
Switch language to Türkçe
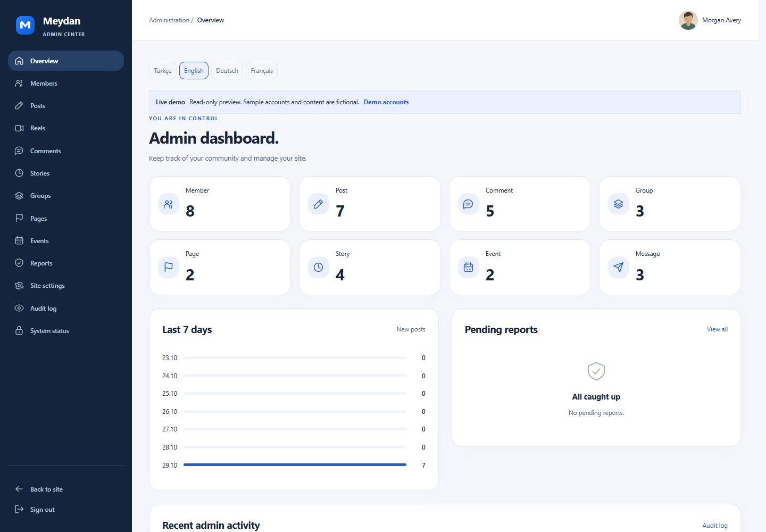point(163,71)
